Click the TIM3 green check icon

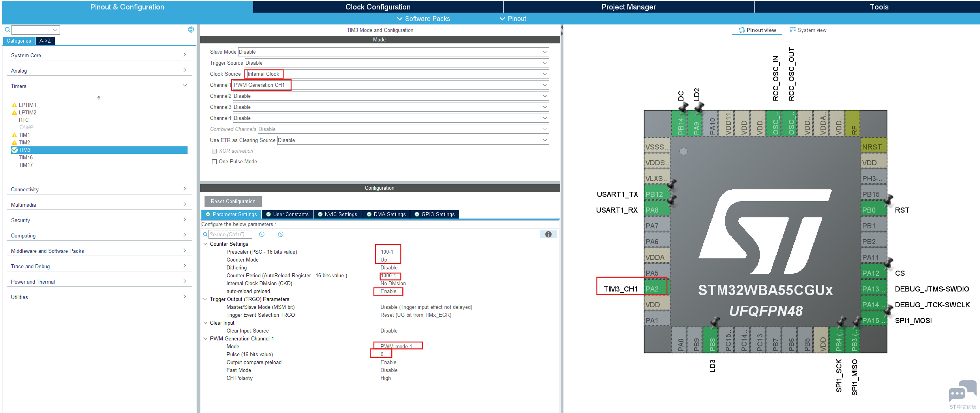(x=15, y=150)
